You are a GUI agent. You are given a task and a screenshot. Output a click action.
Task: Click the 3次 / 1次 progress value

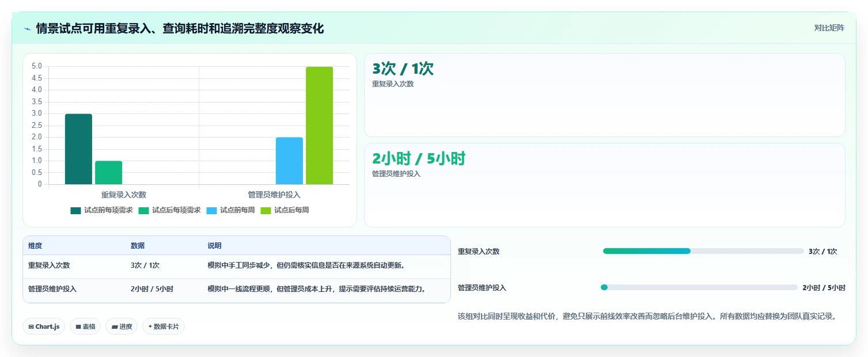pos(823,252)
